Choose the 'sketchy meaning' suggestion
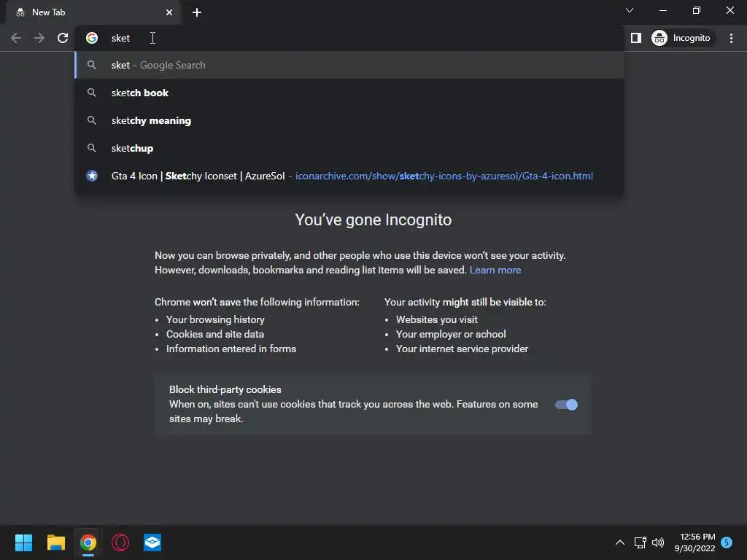Image resolution: width=747 pixels, height=560 pixels. (x=349, y=120)
